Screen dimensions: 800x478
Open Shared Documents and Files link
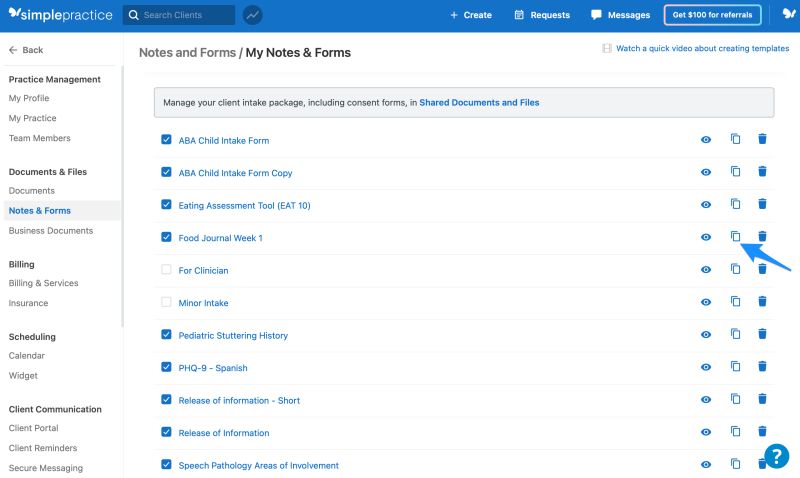479,103
